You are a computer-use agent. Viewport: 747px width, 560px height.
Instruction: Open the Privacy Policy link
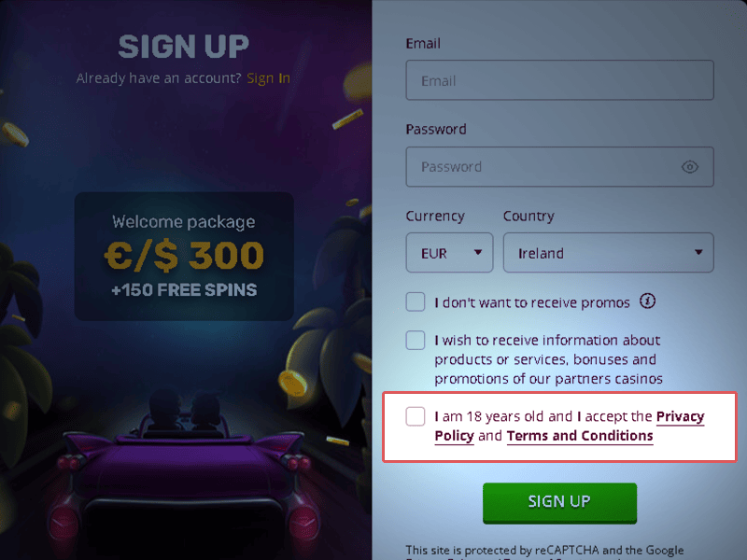click(x=680, y=416)
